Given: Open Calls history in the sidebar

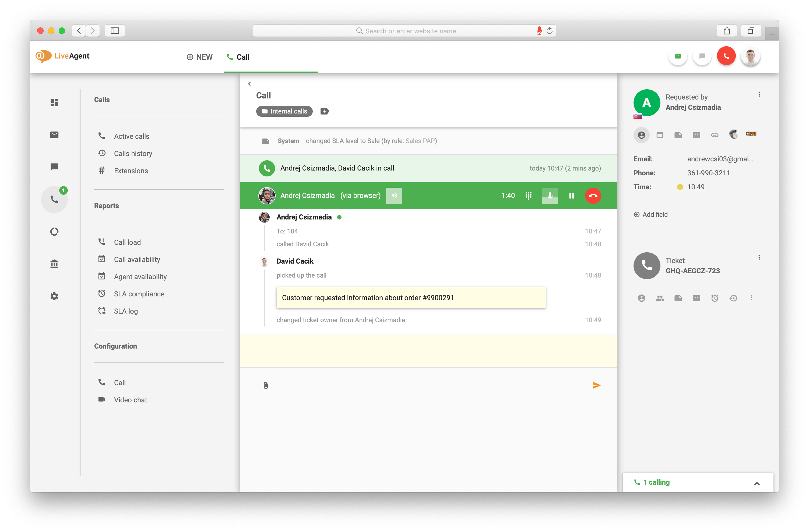Looking at the screenshot, I should point(133,154).
